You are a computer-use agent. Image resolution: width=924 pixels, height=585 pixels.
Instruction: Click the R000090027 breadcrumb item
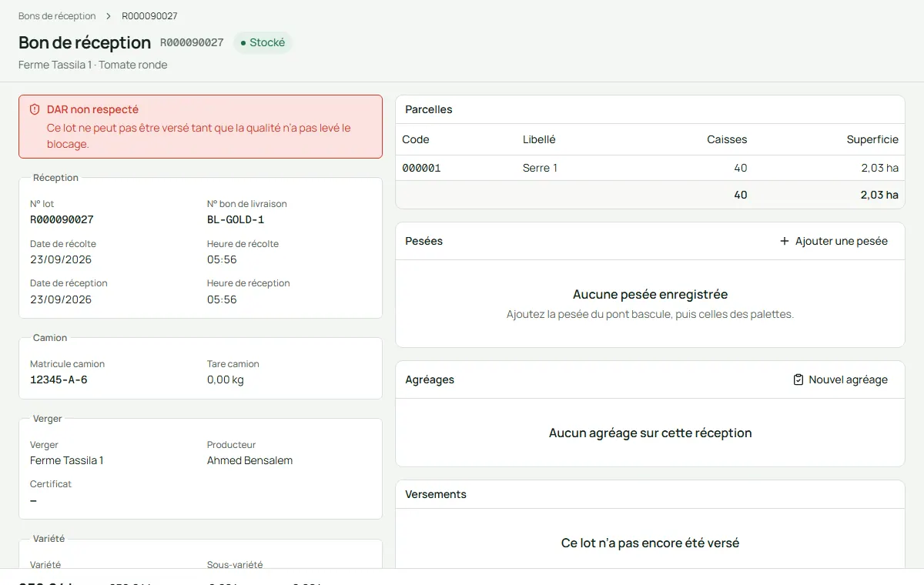pyautogui.click(x=149, y=16)
